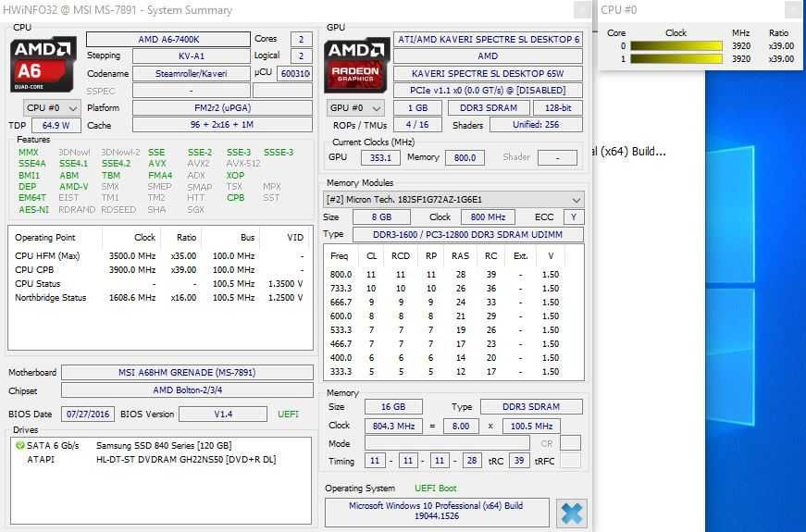
Task: Click the 128-bit bus width field
Action: 558,108
